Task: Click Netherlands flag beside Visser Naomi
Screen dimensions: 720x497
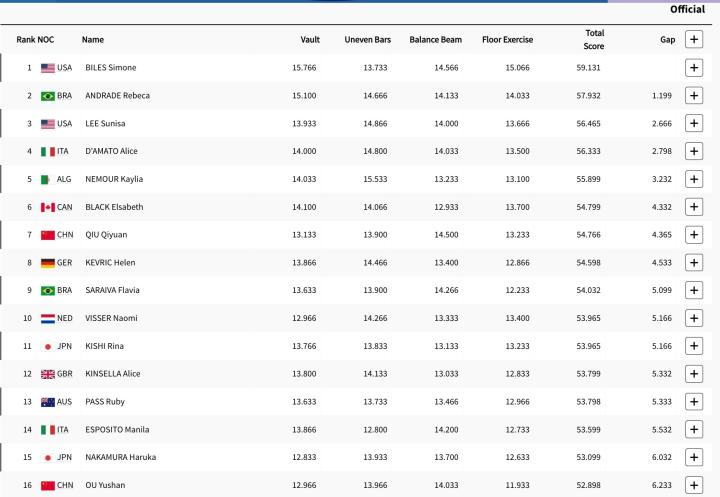Action: 48,318
